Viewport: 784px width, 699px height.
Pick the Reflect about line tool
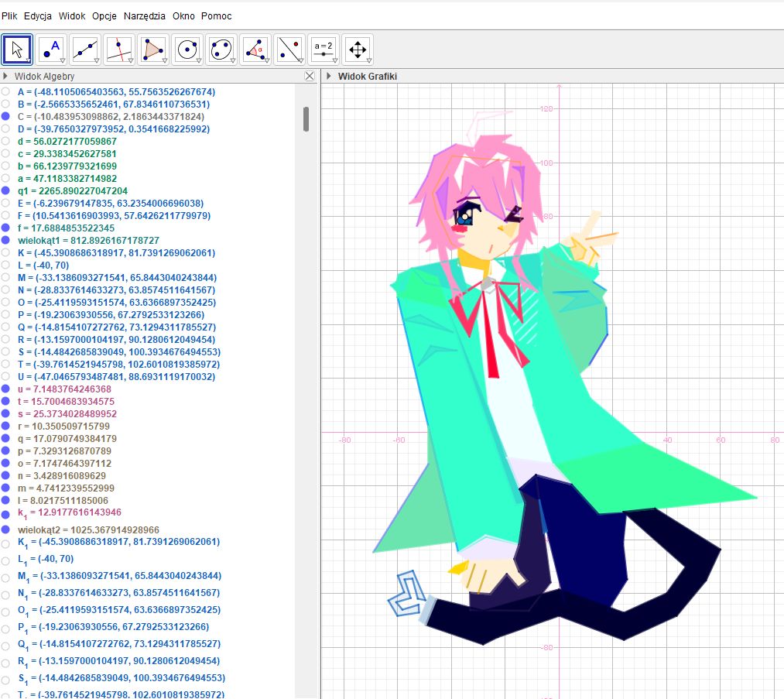[x=289, y=50]
